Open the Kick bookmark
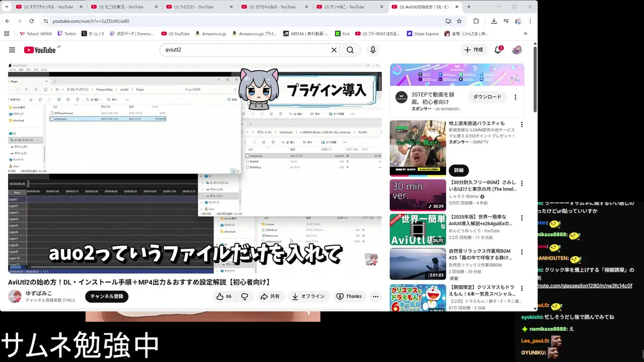The width and height of the screenshot is (644, 362). point(342,34)
